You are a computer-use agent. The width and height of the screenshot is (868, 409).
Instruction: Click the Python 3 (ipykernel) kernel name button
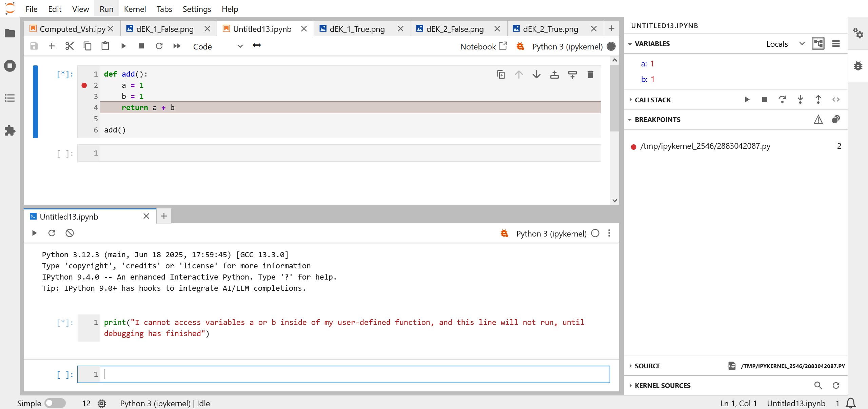[x=567, y=46]
